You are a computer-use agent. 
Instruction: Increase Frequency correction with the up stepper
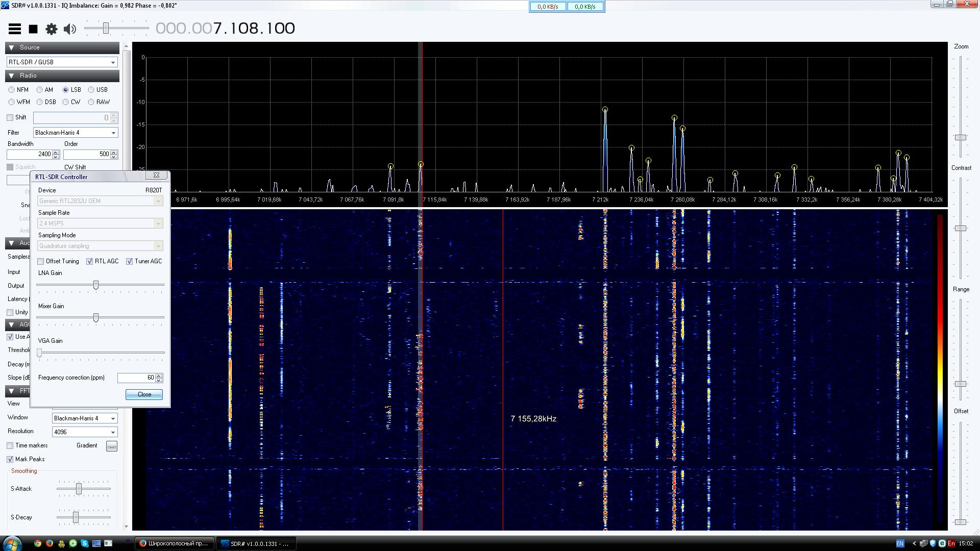click(159, 376)
